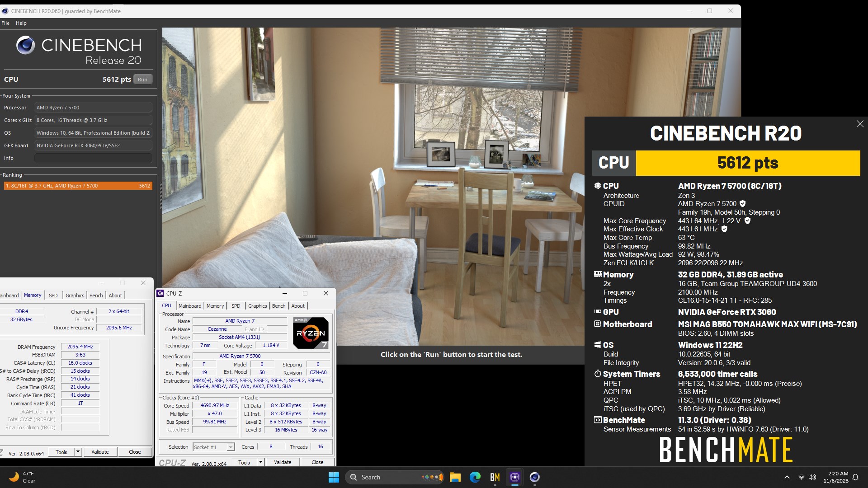Image resolution: width=868 pixels, height=488 pixels.
Task: Click the GPU icon in BenchMate panel
Action: pos(598,312)
